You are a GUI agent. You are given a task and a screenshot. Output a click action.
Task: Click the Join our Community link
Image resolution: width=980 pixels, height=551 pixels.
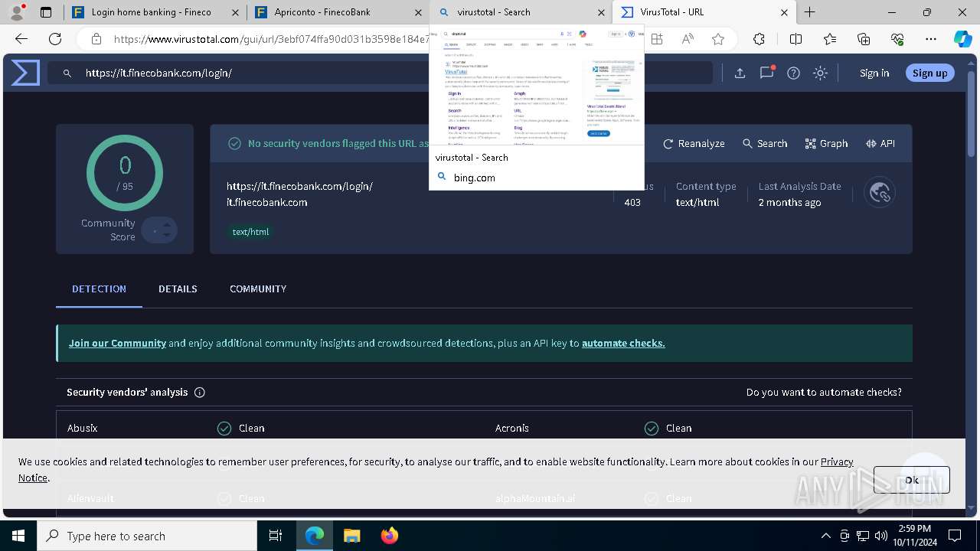pos(117,343)
